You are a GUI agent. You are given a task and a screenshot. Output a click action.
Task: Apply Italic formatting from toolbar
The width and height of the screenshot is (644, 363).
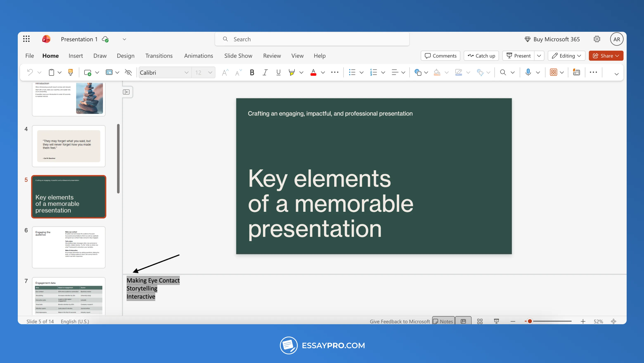click(x=265, y=72)
